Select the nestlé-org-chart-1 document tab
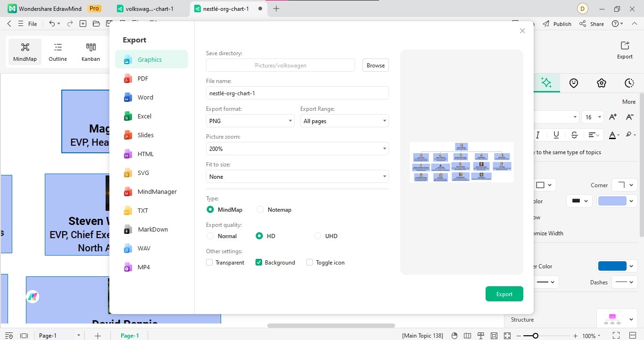644x340 pixels. point(225,8)
